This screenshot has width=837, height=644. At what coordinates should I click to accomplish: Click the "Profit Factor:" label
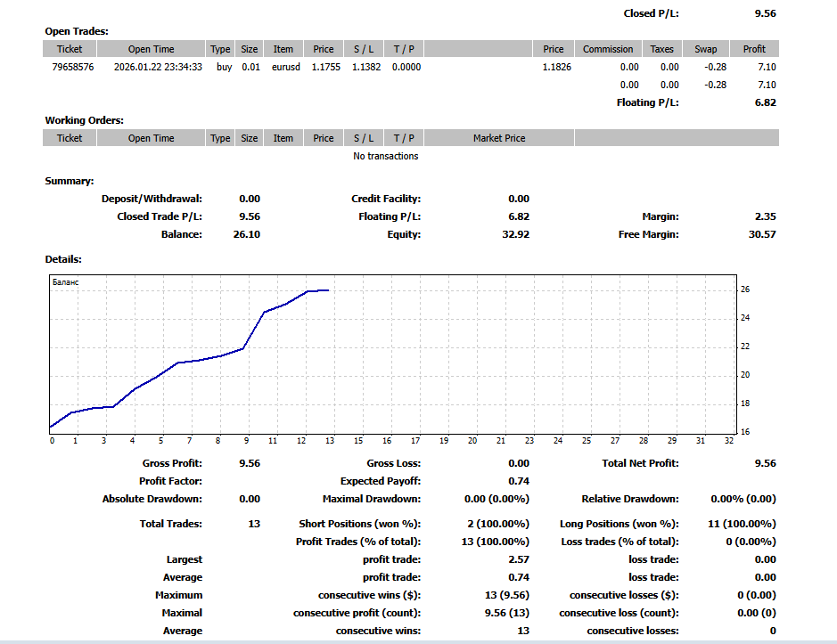[x=170, y=481]
